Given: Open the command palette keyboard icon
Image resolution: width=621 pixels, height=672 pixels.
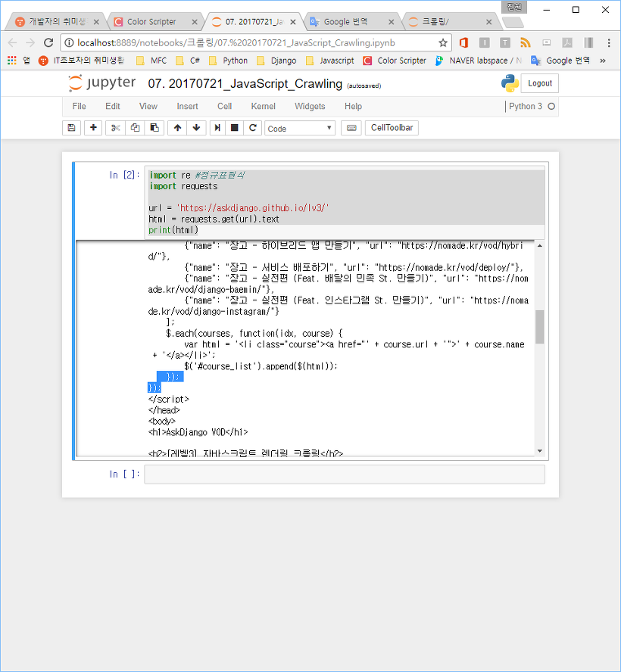Looking at the screenshot, I should point(351,128).
